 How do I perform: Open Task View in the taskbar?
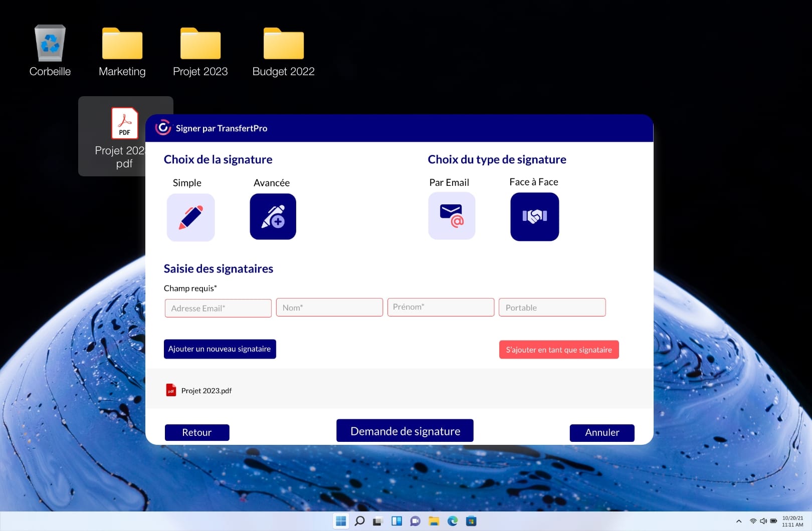pos(378,521)
